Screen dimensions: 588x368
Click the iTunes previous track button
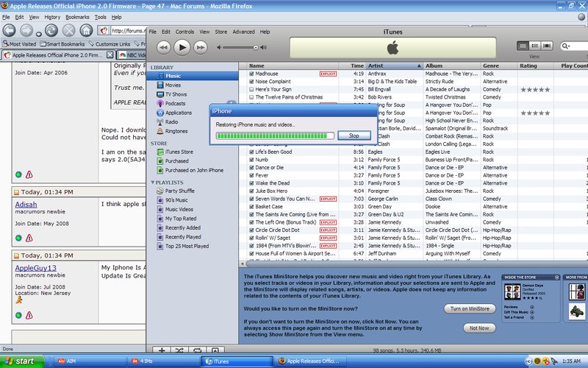[163, 47]
